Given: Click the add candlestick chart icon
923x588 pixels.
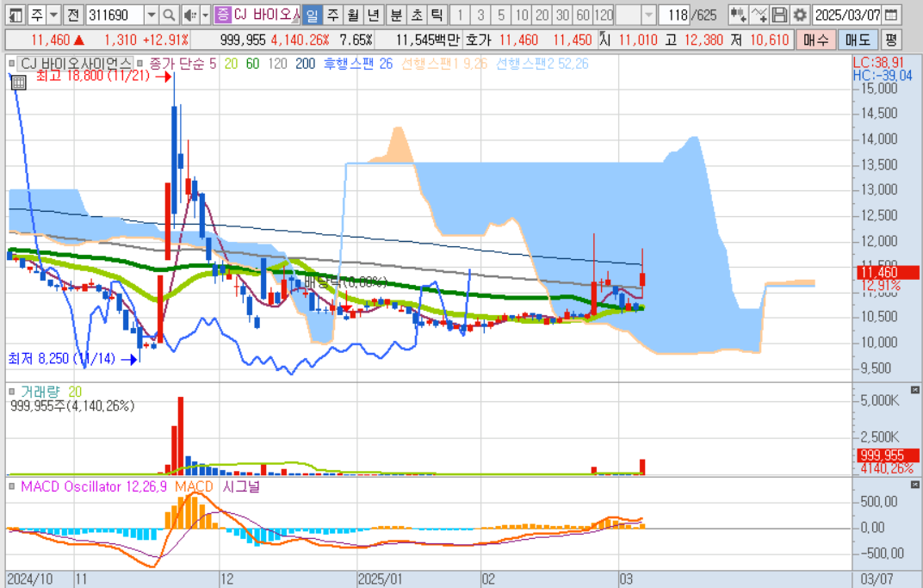Looking at the screenshot, I should click(x=738, y=15).
